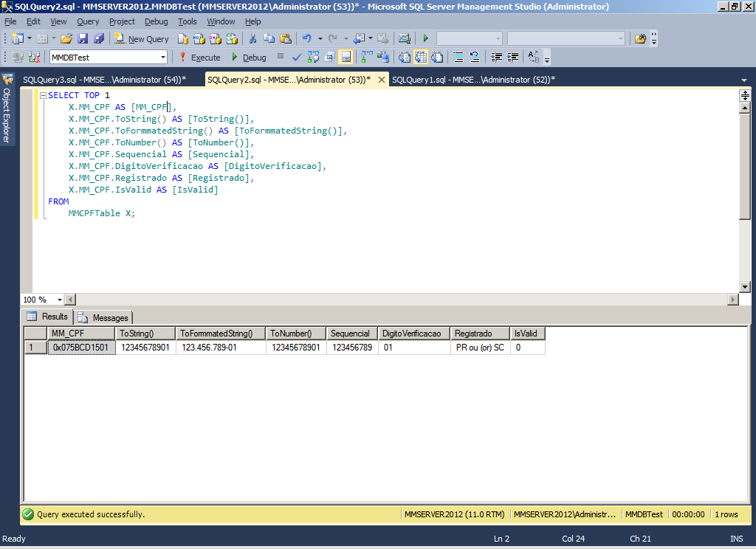Image resolution: width=756 pixels, height=549 pixels.
Task: Open a New Query window
Action: (142, 38)
